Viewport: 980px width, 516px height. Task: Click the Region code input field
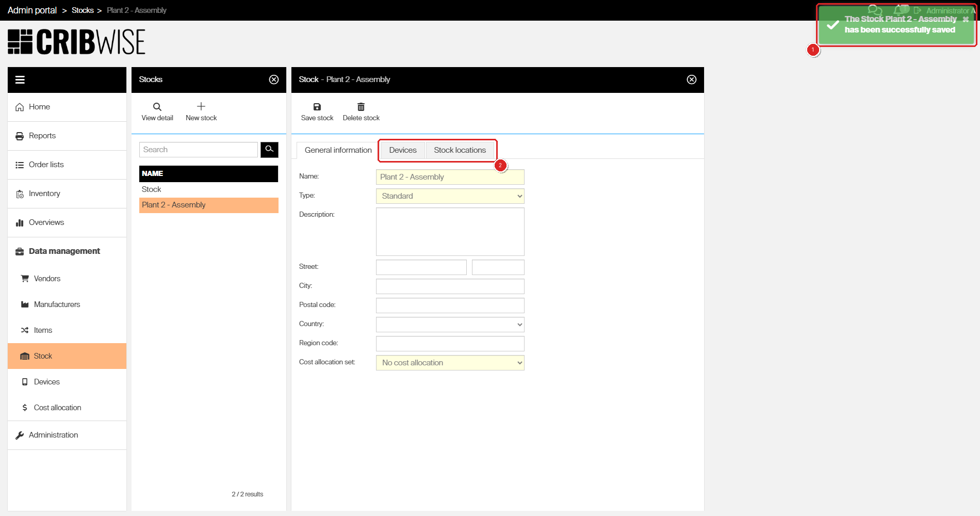pos(450,344)
